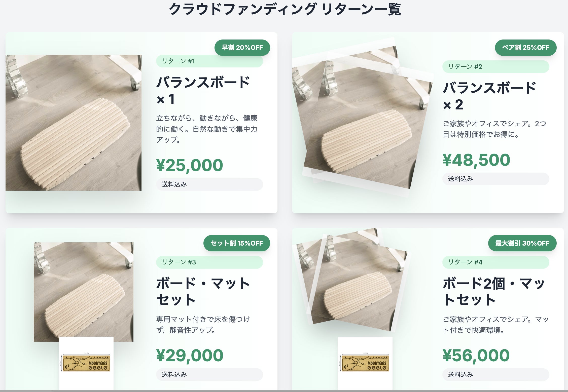Click the ペア割 25%OFF badge

coord(525,48)
